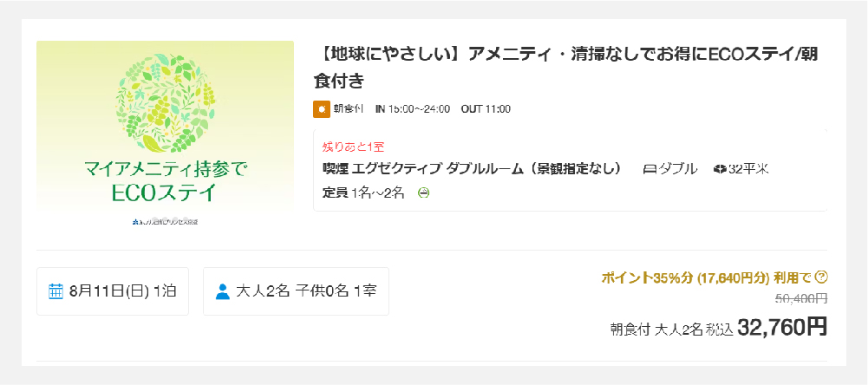Click the hotel logo under the ECO image
The height and width of the screenshot is (385, 868).
[165, 223]
